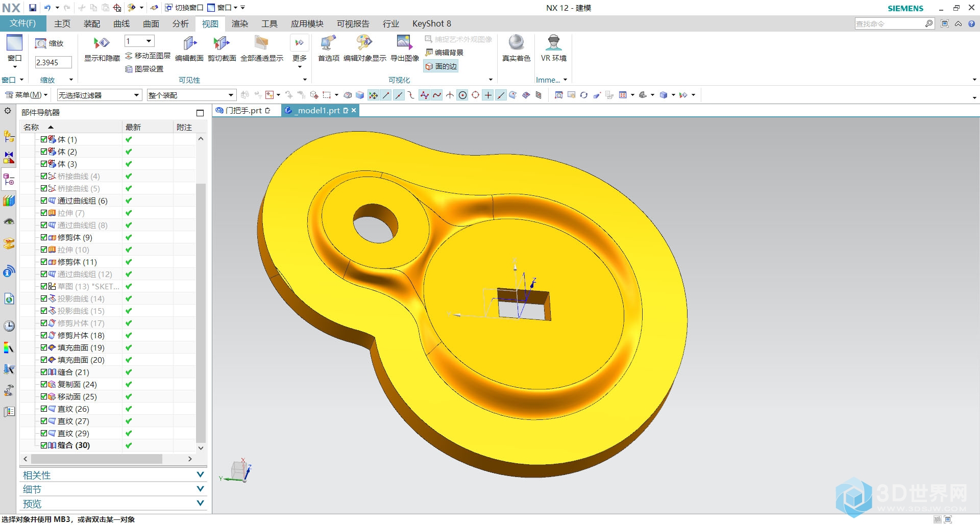Click the Undo arrow icon
The width and height of the screenshot is (980, 525).
coord(47,8)
